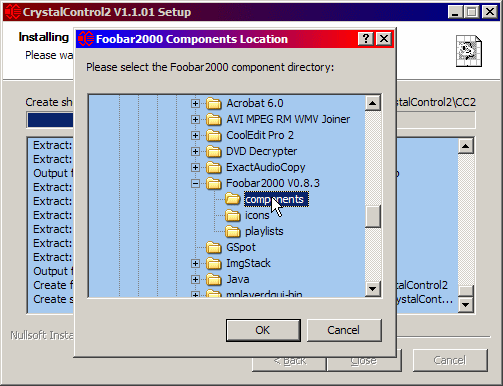Click the help question mark in dialog title
503x386 pixels.
(366, 39)
